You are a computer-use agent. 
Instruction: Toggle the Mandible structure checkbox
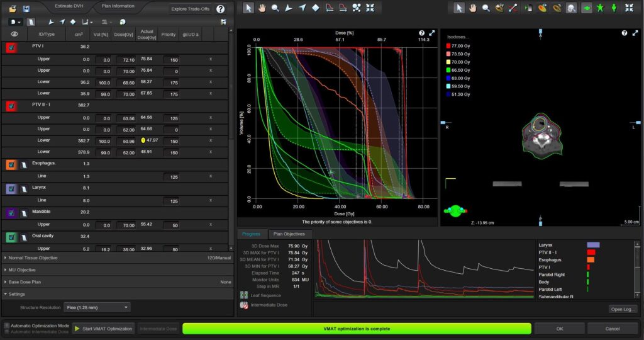pyautogui.click(x=11, y=213)
